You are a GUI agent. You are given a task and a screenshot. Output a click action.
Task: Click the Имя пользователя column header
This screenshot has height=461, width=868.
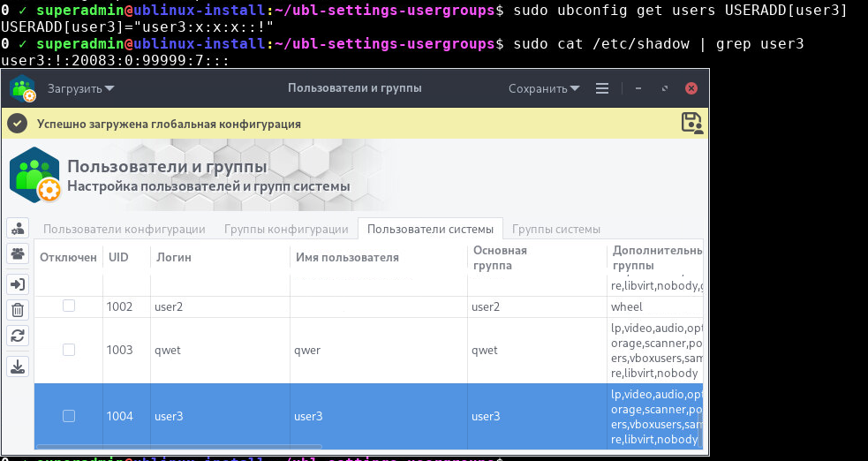tap(346, 257)
